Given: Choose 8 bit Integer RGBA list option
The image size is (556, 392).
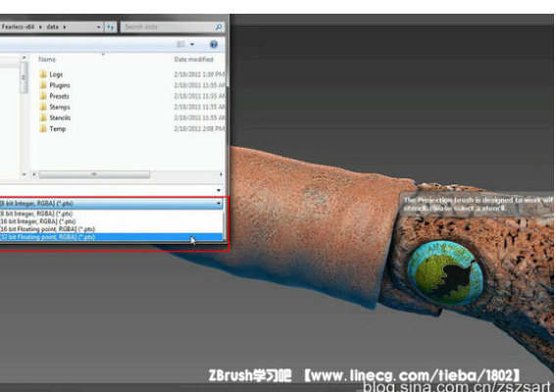Looking at the screenshot, I should click(112, 214).
